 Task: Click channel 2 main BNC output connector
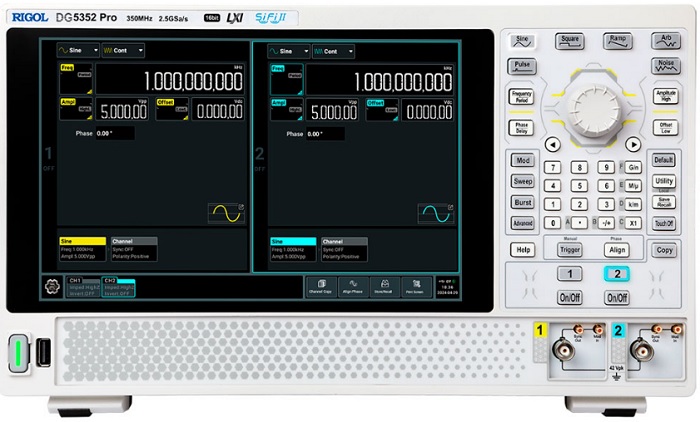[642, 349]
